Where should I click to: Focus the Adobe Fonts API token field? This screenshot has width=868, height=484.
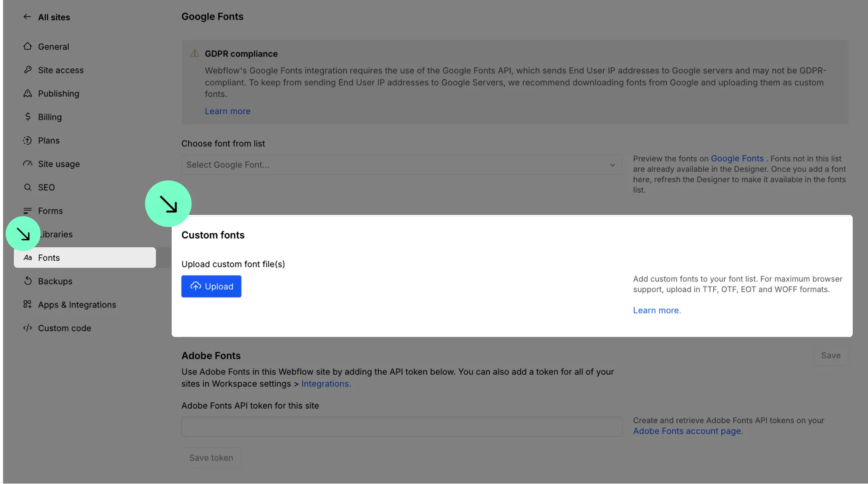pos(401,427)
